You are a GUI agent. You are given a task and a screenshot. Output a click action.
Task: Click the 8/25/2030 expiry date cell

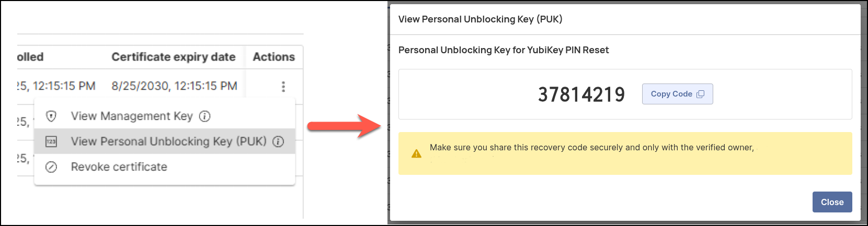click(x=174, y=86)
